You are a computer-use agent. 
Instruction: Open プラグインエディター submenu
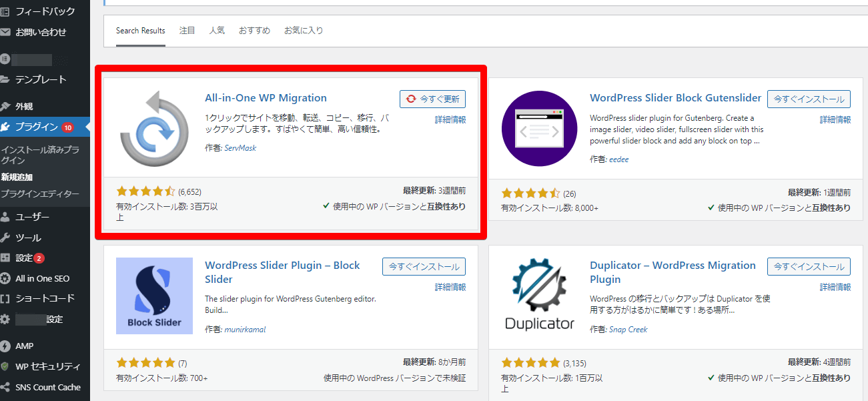(40, 194)
